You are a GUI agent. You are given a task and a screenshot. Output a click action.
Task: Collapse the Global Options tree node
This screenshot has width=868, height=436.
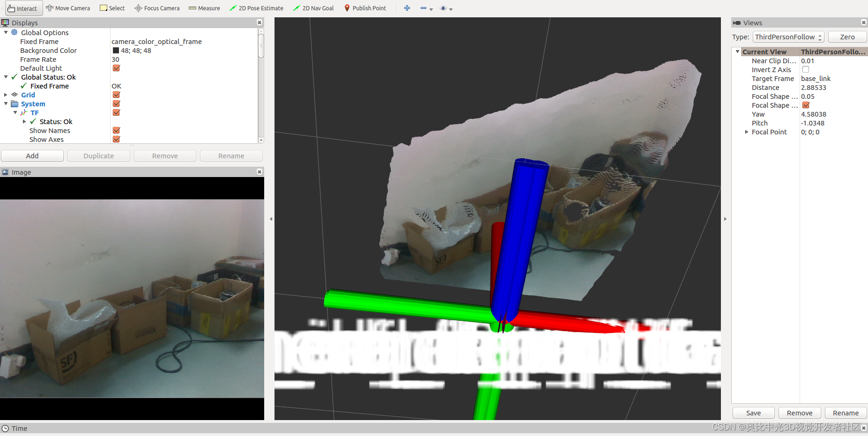tap(6, 32)
